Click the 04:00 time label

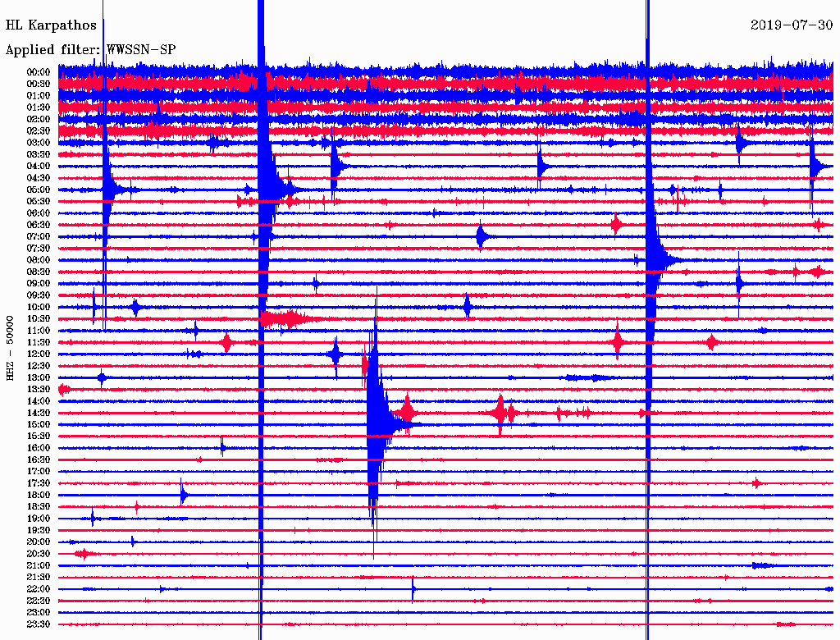pos(39,167)
